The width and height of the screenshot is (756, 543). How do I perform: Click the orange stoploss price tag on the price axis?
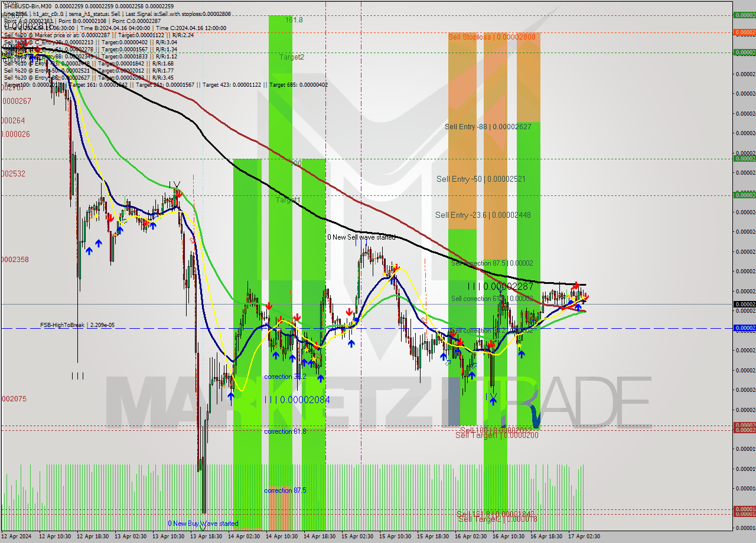[x=744, y=32]
